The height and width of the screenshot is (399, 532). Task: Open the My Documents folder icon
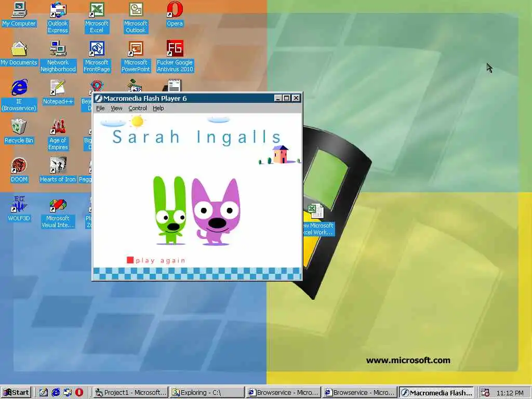pyautogui.click(x=19, y=54)
